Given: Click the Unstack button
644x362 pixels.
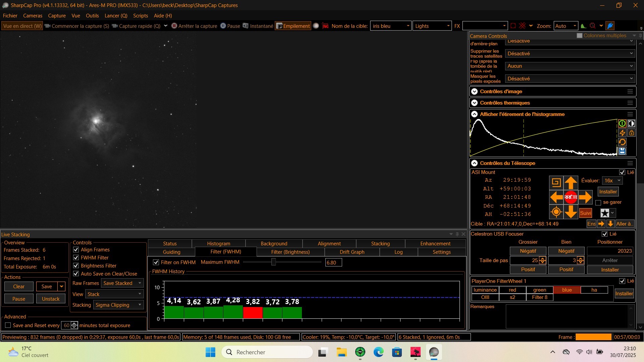Looking at the screenshot, I should tap(51, 299).
